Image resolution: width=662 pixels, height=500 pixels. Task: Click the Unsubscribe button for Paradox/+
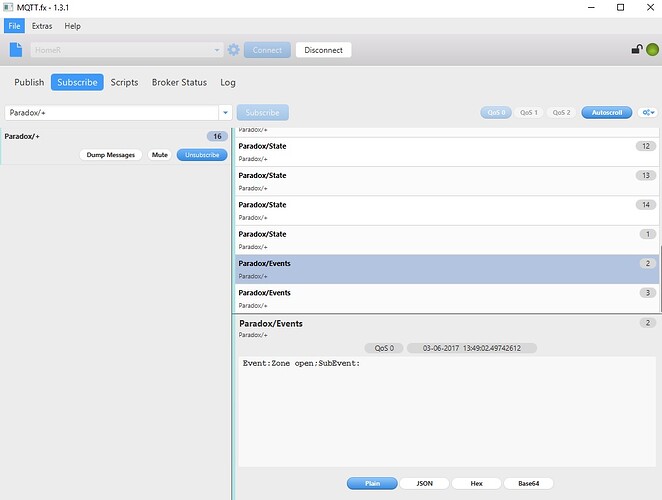tap(201, 155)
